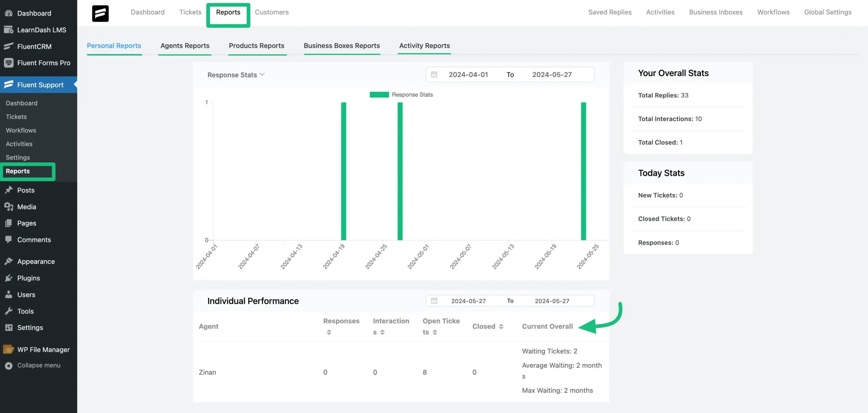This screenshot has height=413, width=868.
Task: Click calendar icon in Individual Performance date range
Action: [434, 301]
